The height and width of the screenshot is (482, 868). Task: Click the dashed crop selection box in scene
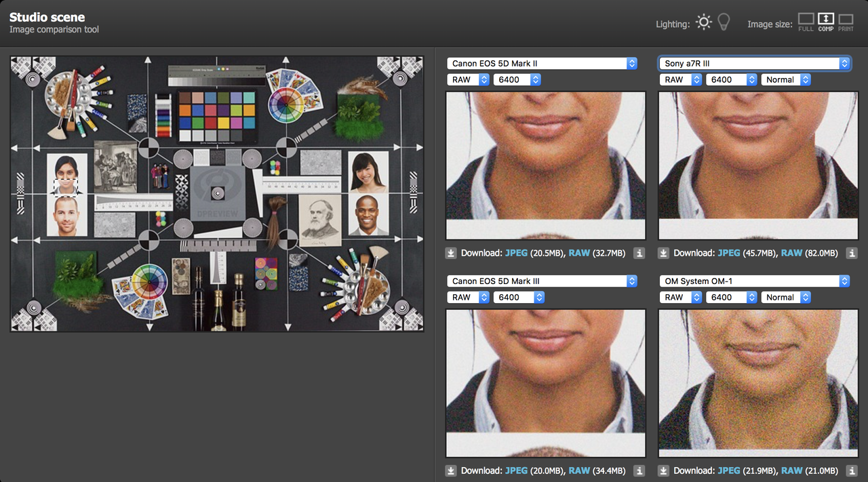point(66,186)
